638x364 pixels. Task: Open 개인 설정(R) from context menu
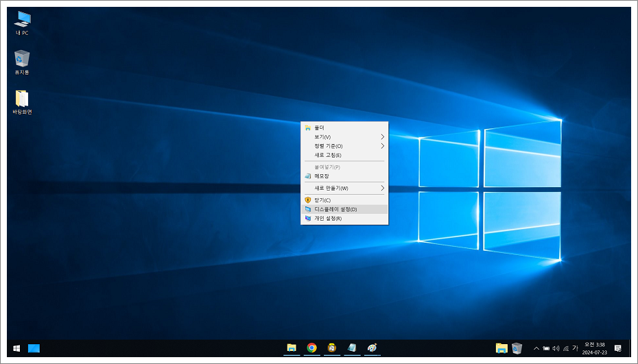(344, 219)
